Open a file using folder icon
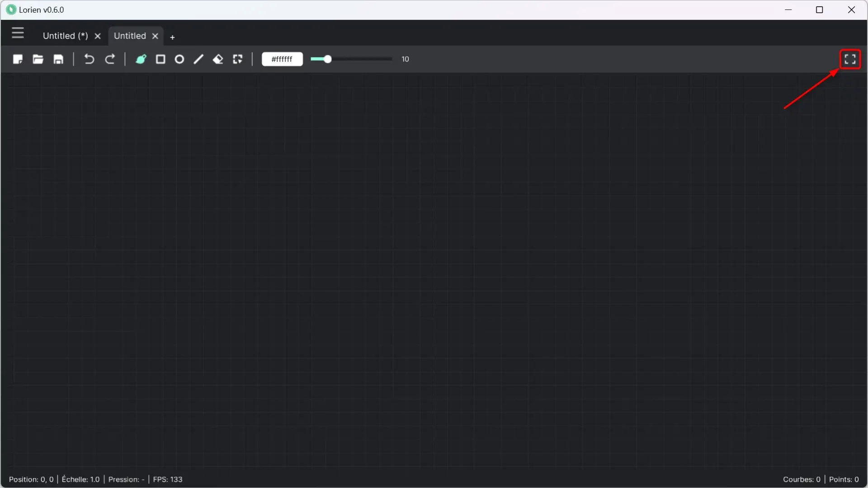The height and width of the screenshot is (488, 868). (x=38, y=59)
